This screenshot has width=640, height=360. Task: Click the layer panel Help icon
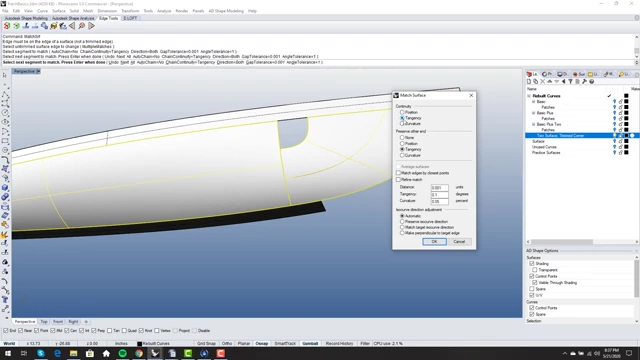(591, 82)
